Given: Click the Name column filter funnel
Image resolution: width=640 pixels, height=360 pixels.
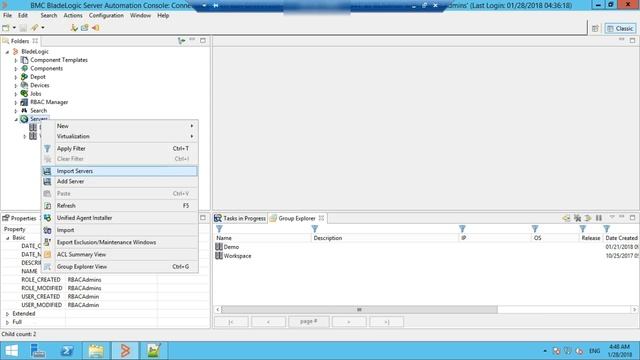Looking at the screenshot, I should [x=219, y=229].
